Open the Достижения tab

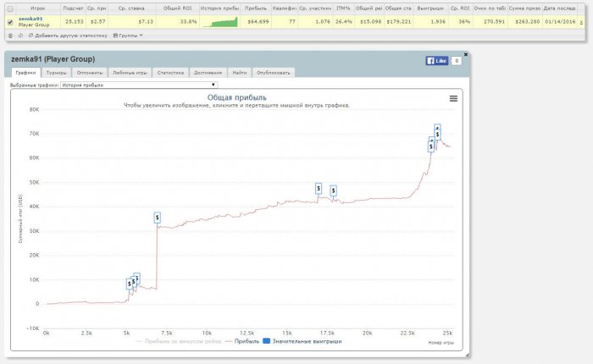click(x=208, y=73)
